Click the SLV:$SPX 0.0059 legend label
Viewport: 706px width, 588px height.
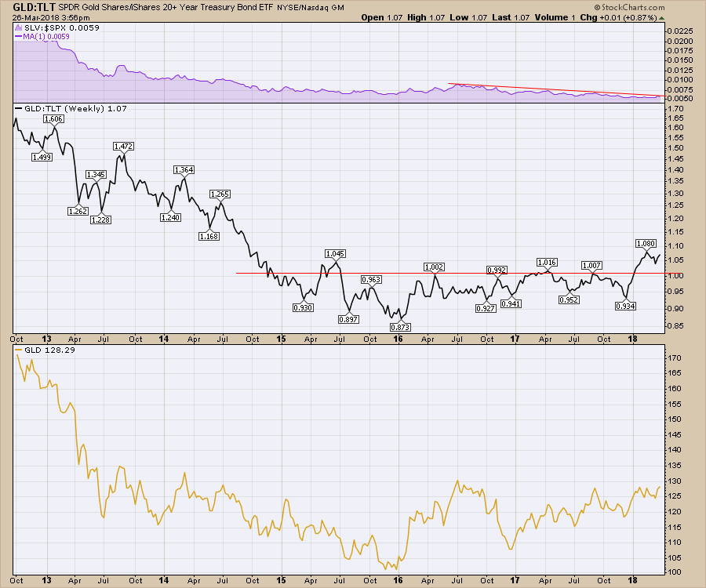[62, 27]
